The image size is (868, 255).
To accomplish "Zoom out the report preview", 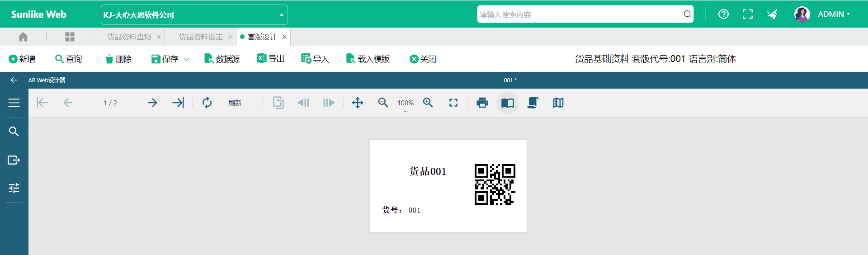I will [383, 103].
